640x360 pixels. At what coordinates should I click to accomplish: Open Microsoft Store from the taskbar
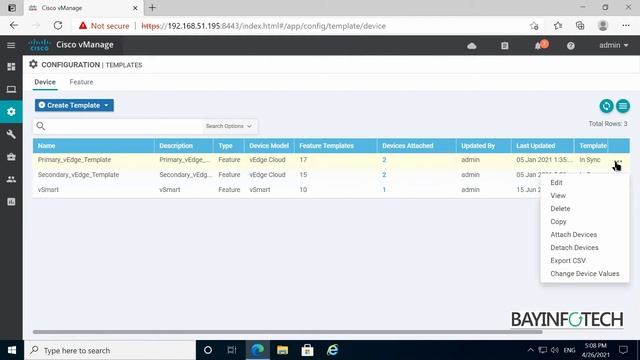click(307, 350)
